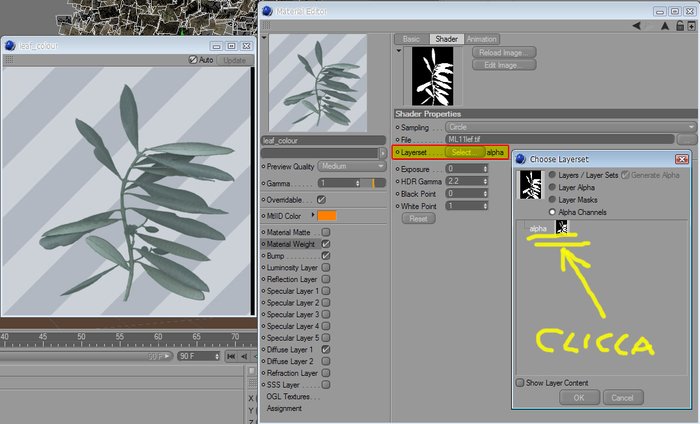Viewport: 700px width, 424px height.
Task: Toggle Show Layer Content checkbox
Action: click(x=520, y=382)
